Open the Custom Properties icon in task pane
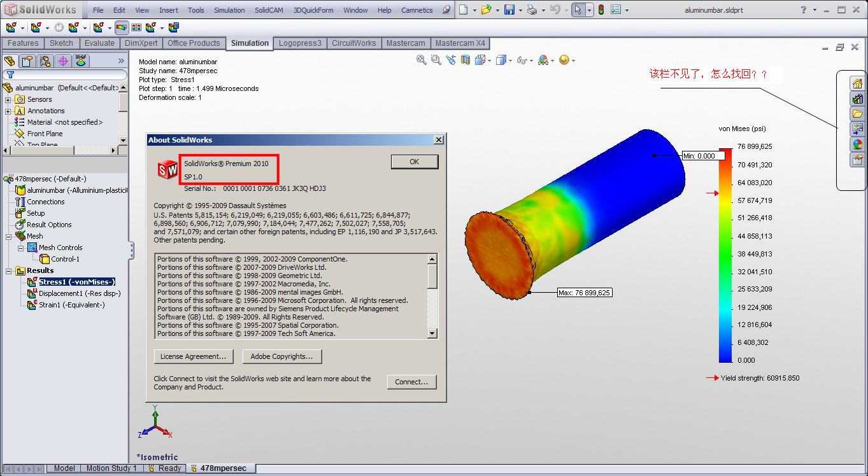The width and height of the screenshot is (868, 476). pos(857,160)
